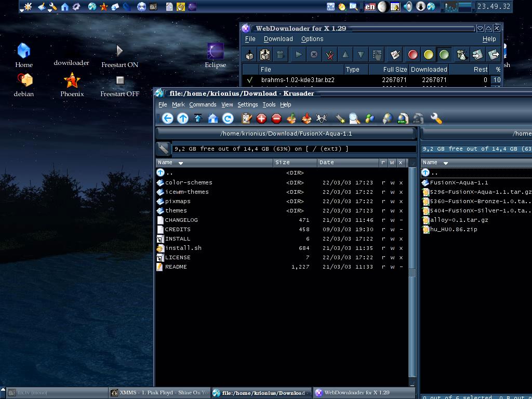Open Eclipse desktop shortcut

(215, 55)
